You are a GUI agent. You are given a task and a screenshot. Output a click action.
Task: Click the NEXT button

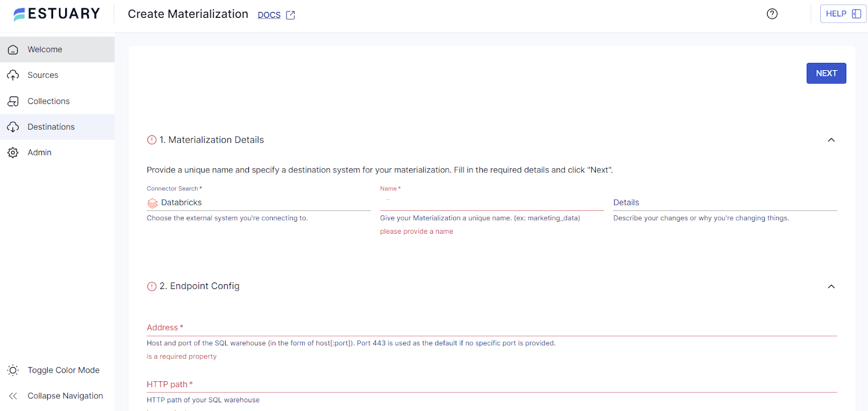coord(826,73)
